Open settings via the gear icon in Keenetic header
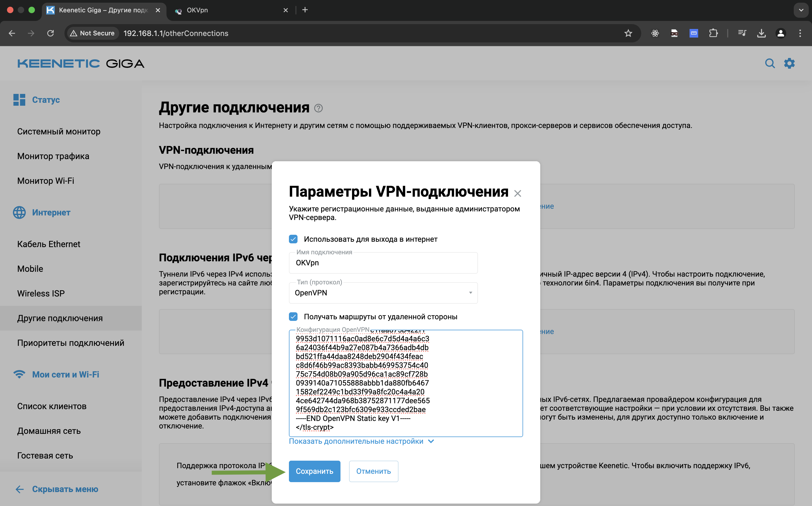Screen dimensions: 812x506 pyautogui.click(x=789, y=63)
